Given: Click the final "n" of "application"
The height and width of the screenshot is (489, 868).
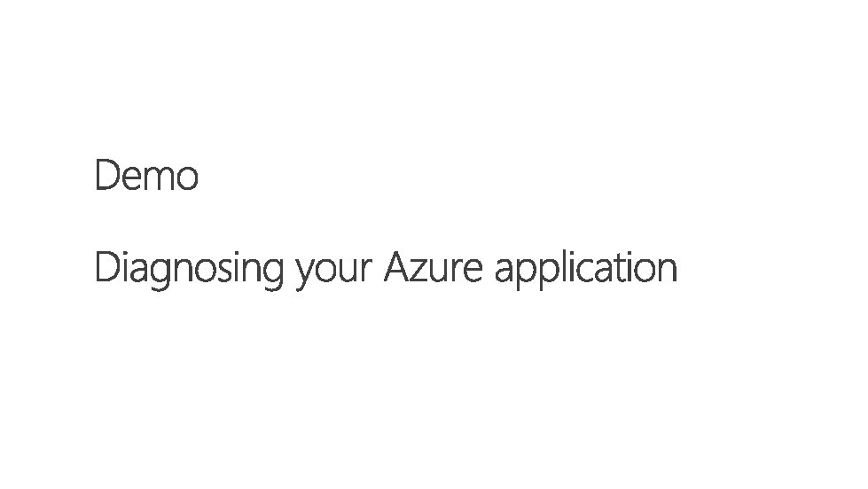Looking at the screenshot, I should (x=668, y=272).
